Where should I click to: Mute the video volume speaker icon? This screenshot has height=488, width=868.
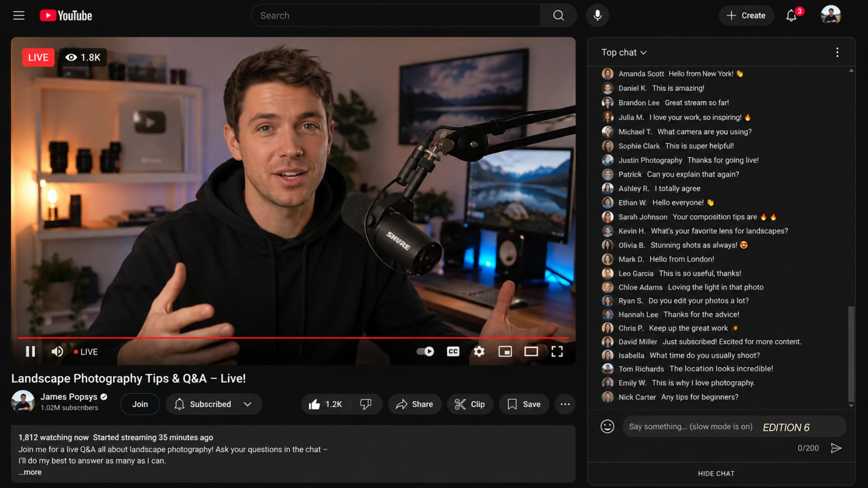57,352
